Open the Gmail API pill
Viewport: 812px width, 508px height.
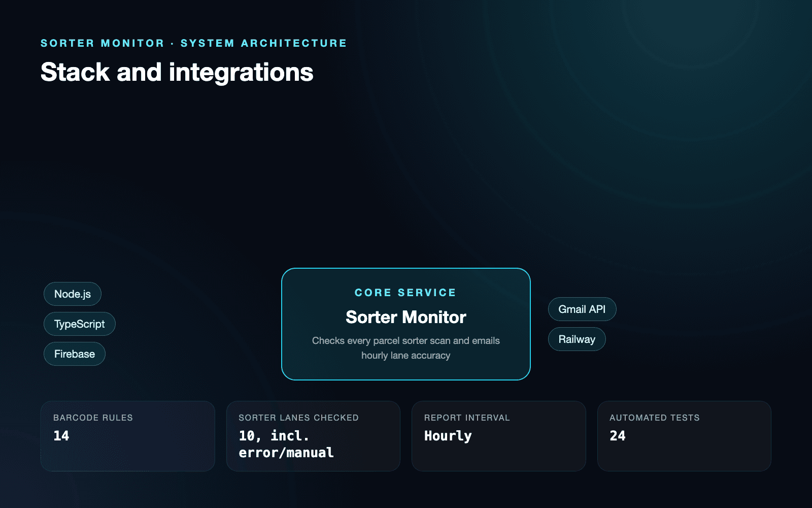pos(582,309)
